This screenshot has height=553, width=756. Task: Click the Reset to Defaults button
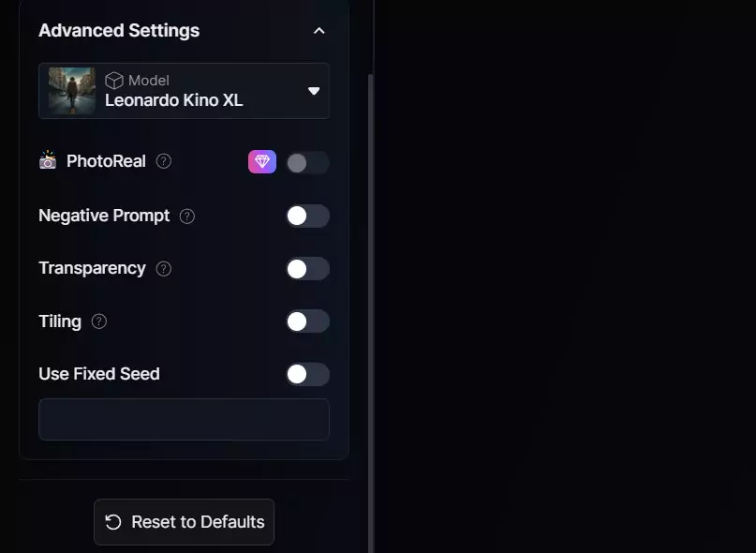(184, 522)
